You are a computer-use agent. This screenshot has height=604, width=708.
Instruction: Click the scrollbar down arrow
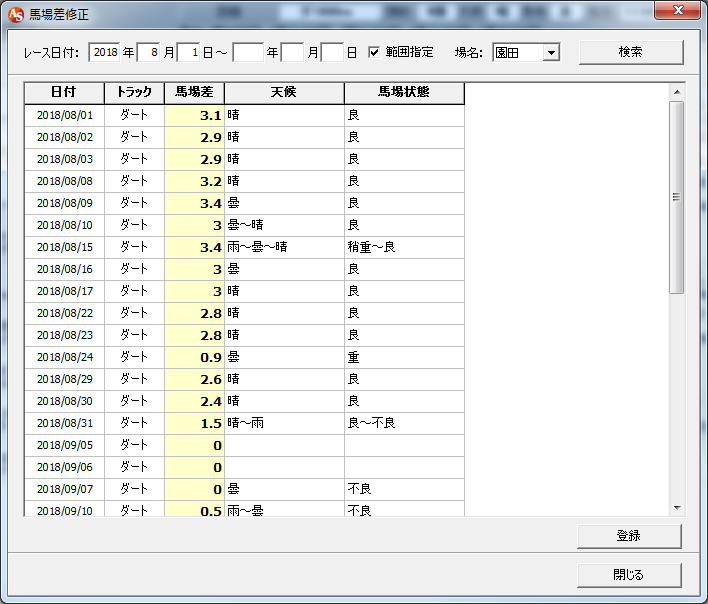click(x=677, y=508)
